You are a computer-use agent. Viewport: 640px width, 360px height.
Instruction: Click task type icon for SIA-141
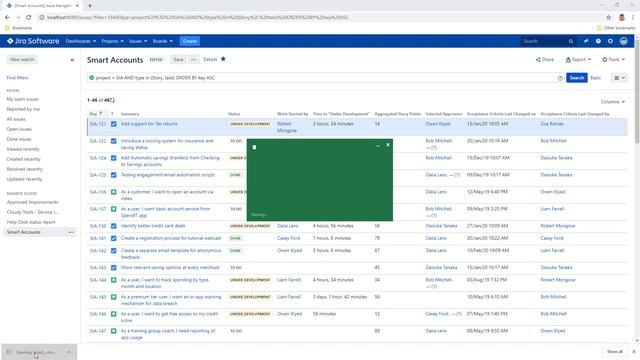(x=113, y=238)
